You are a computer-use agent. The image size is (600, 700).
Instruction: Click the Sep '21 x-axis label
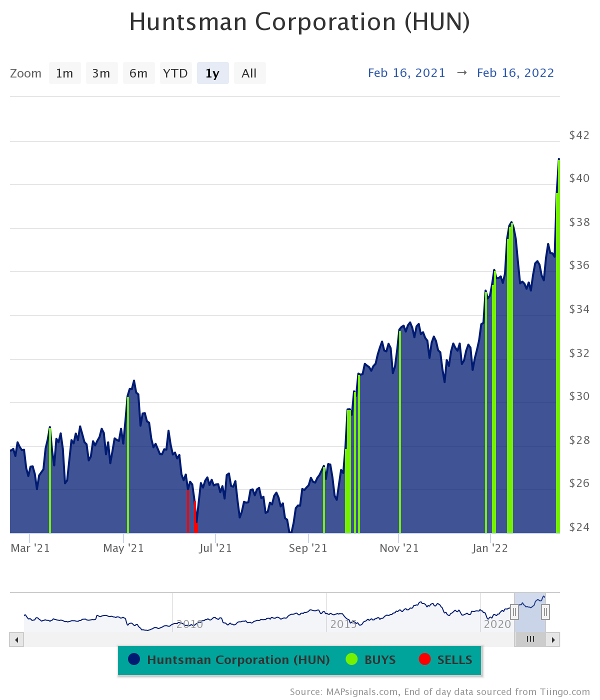[x=308, y=548]
